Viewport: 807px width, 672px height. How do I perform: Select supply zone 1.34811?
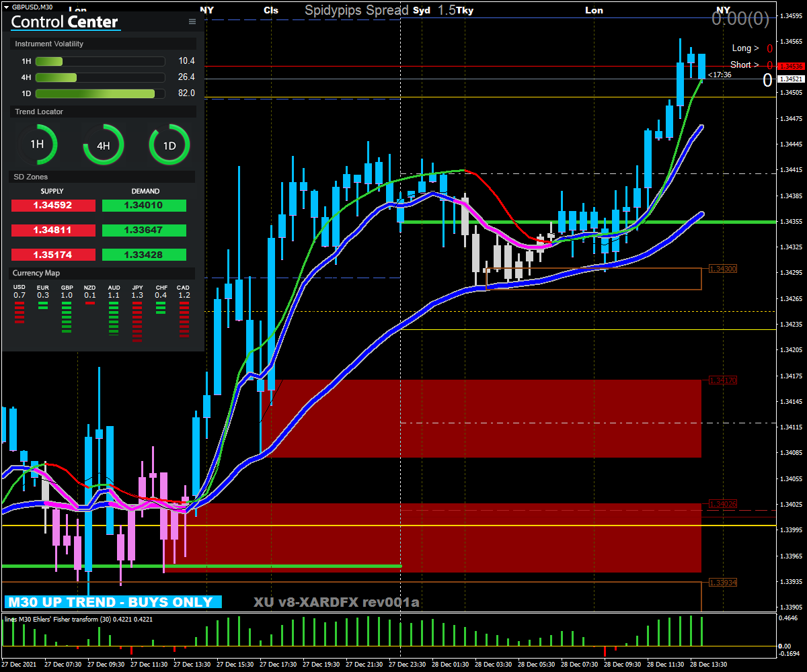click(52, 230)
